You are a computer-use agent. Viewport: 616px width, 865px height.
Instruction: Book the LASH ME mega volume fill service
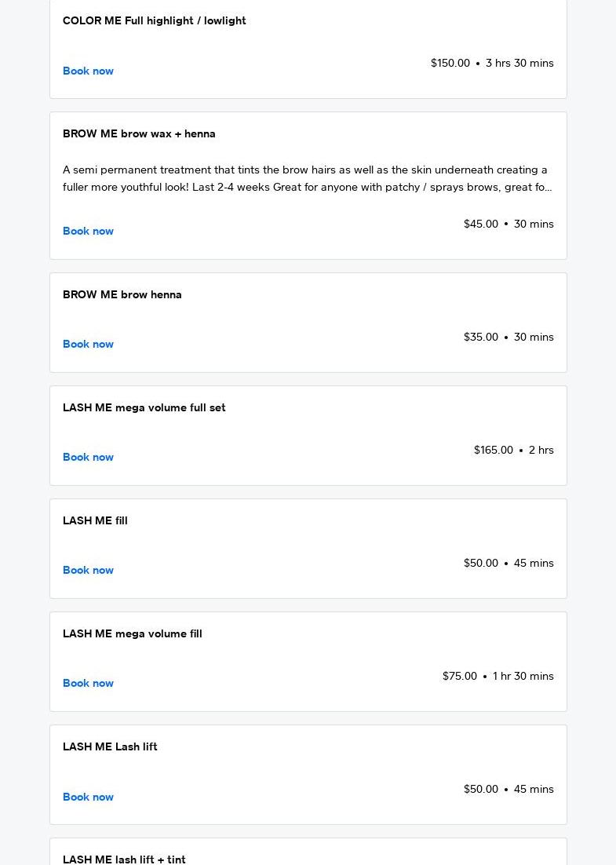88,683
